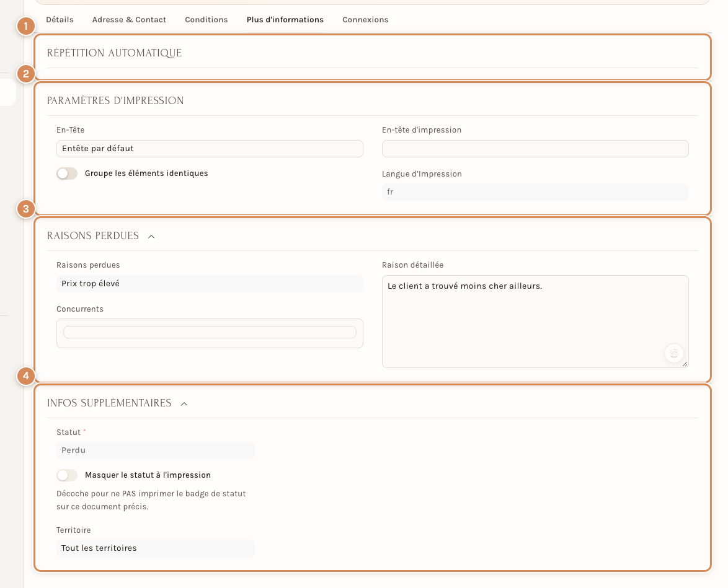Select the Plus d'informations tab
Viewport: 728px width, 588px height.
coord(285,19)
